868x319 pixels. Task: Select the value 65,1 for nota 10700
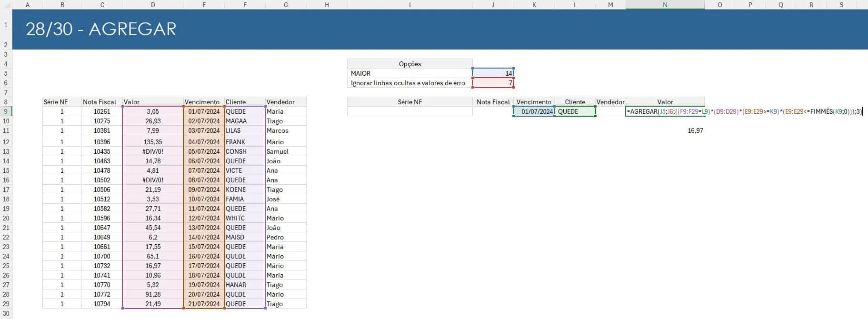click(153, 256)
